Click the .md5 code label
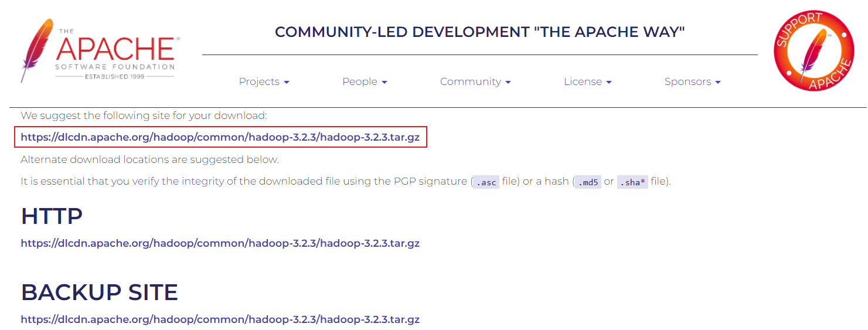The image size is (868, 330). (x=588, y=182)
